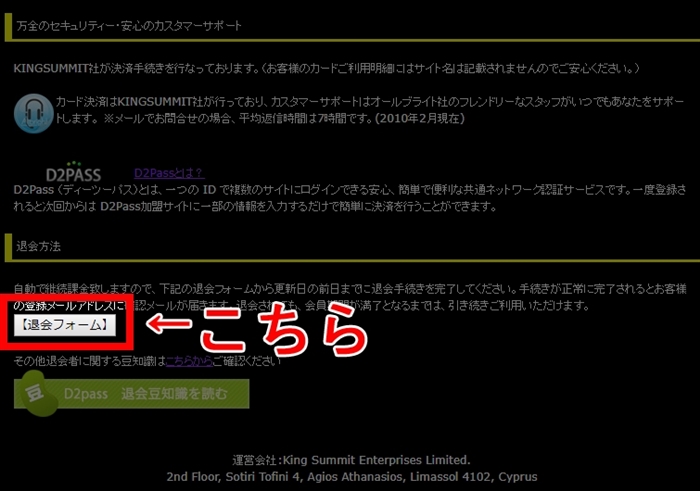Click the 【退会フォーム】 button

point(65,325)
